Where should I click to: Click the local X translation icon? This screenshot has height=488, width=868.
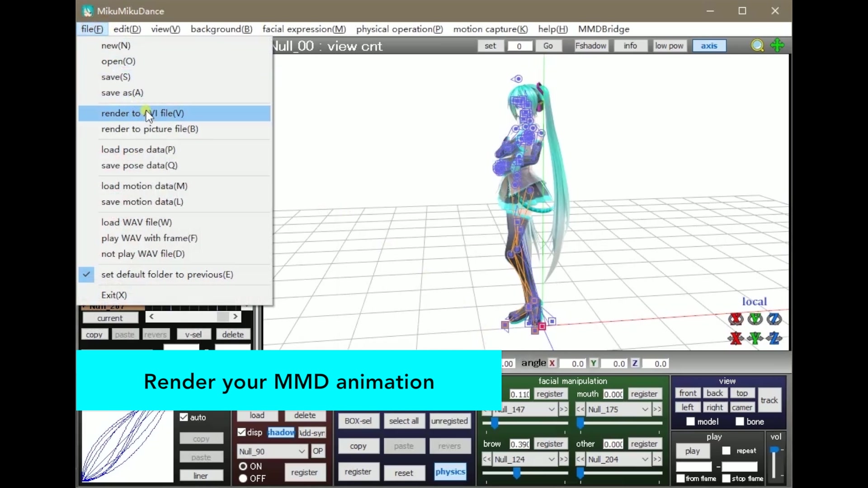coord(736,338)
